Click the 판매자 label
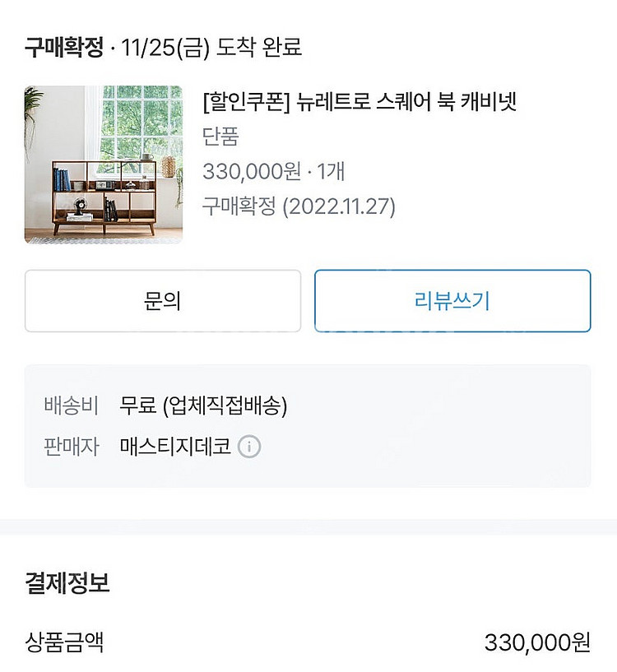Image resolution: width=617 pixels, height=672 pixels. click(72, 447)
